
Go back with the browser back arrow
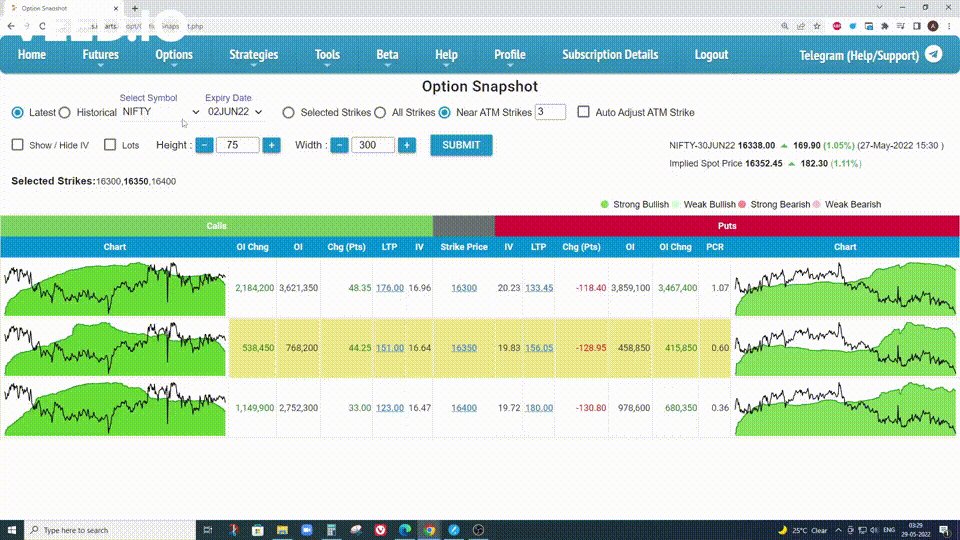coord(11,26)
